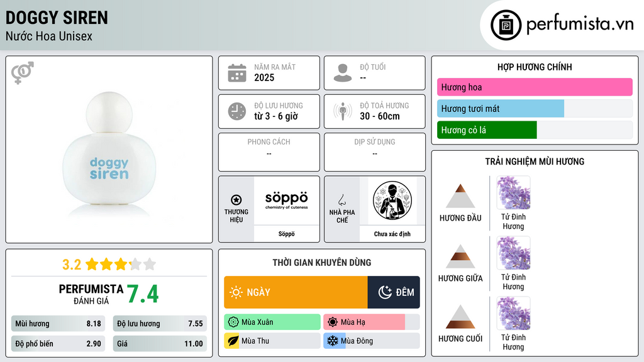Click the Mùa Xuân flower icon
Viewport: 644px width, 362px height.
tap(233, 322)
